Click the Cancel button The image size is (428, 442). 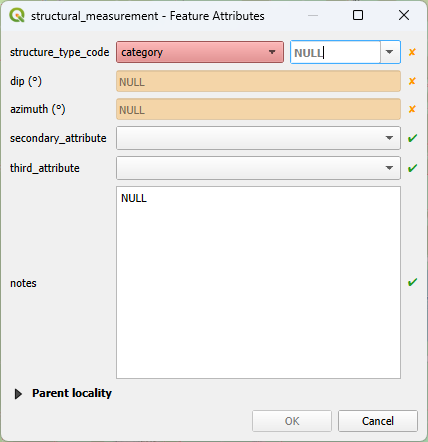(378, 421)
